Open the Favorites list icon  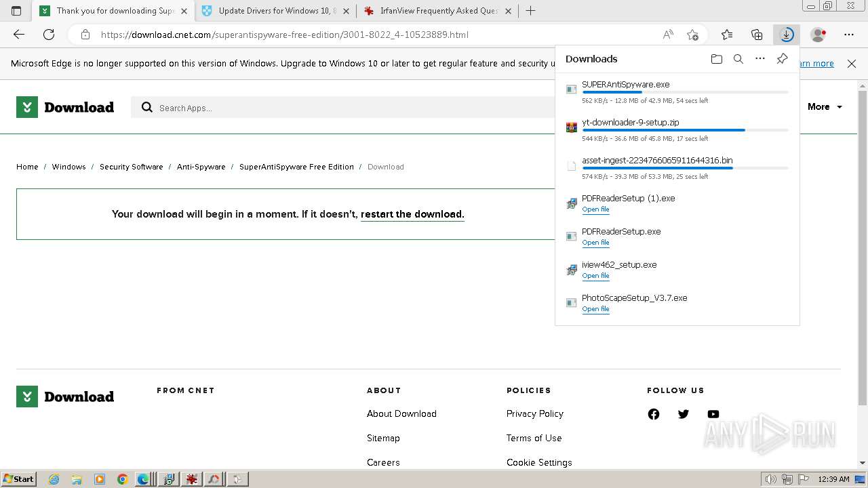[727, 35]
